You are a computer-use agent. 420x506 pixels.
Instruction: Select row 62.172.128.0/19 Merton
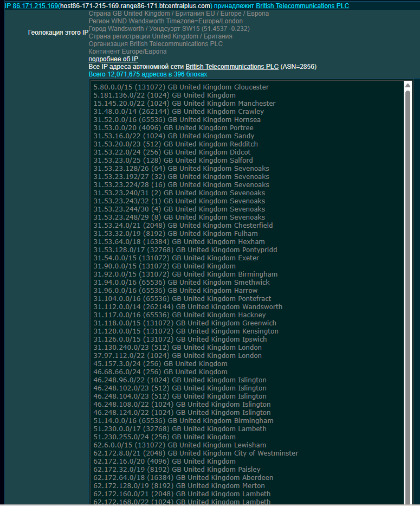pos(179,486)
